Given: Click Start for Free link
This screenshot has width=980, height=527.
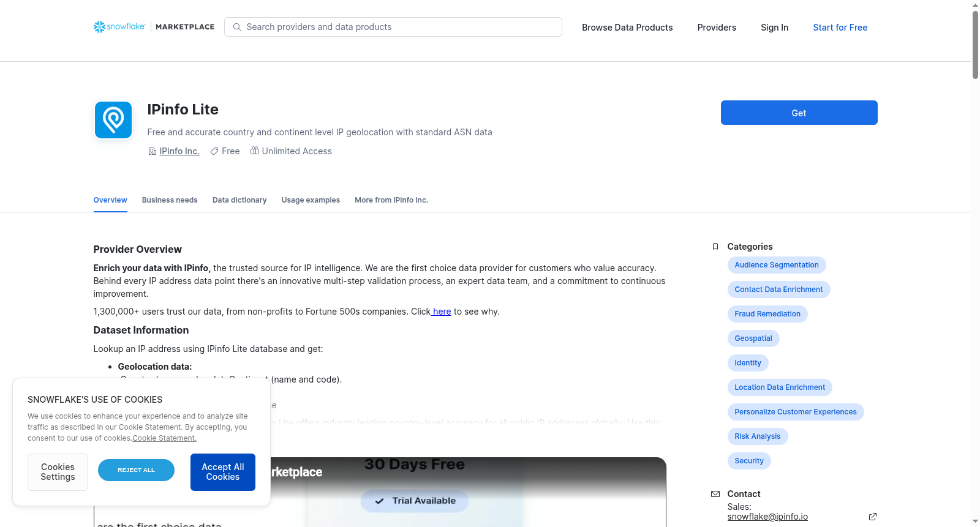Looking at the screenshot, I should pyautogui.click(x=840, y=28).
